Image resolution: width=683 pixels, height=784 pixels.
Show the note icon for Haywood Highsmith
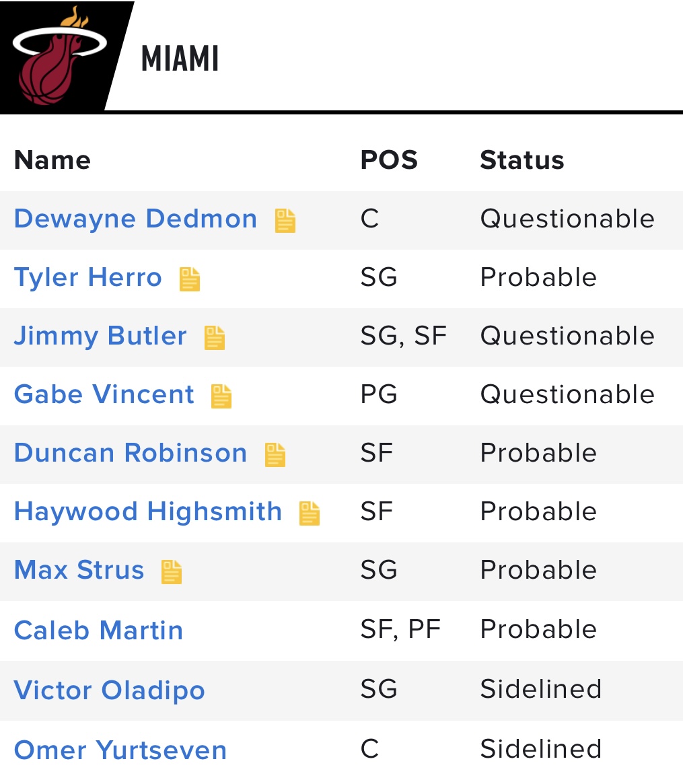pyautogui.click(x=310, y=513)
